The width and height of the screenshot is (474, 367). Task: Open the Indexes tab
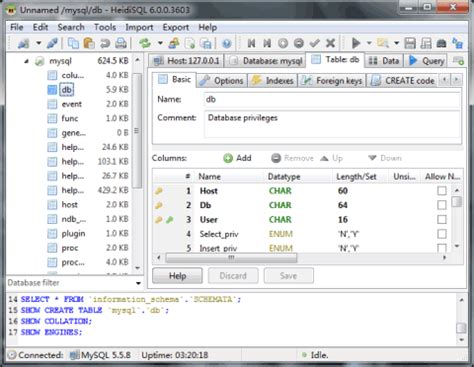(272, 81)
